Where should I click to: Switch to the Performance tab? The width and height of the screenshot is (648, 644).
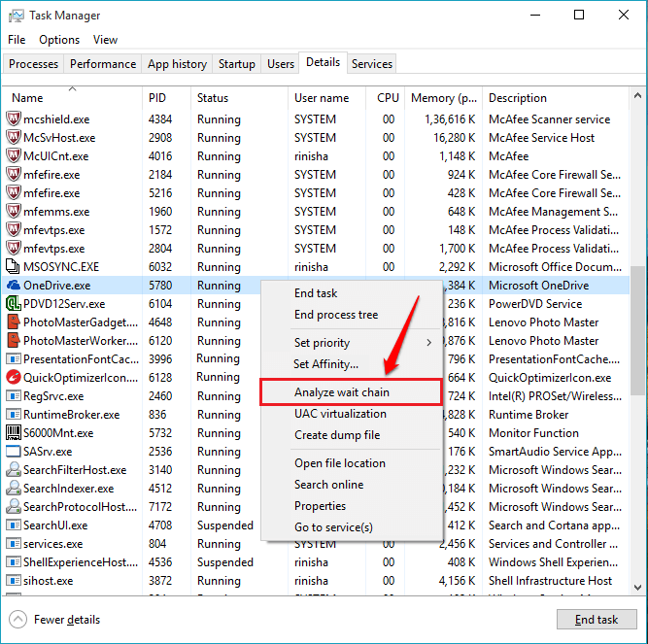(102, 64)
